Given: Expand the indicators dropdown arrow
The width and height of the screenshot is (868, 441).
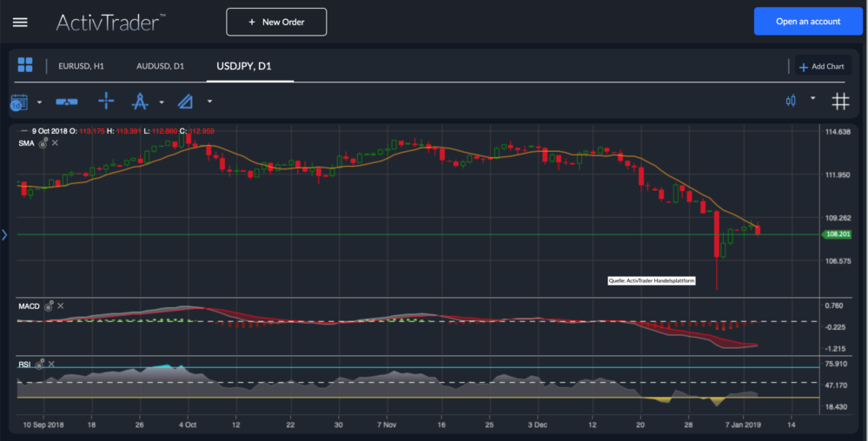Looking at the screenshot, I should 209,102.
